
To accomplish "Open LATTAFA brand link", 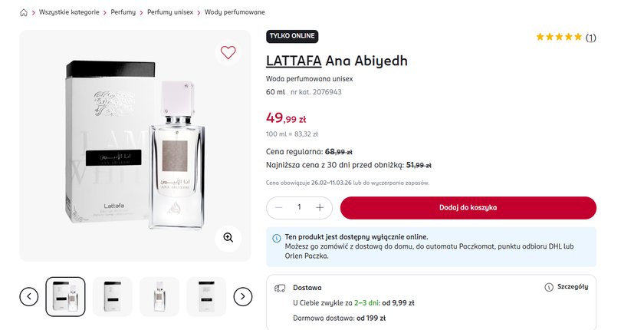I will pyautogui.click(x=294, y=61).
